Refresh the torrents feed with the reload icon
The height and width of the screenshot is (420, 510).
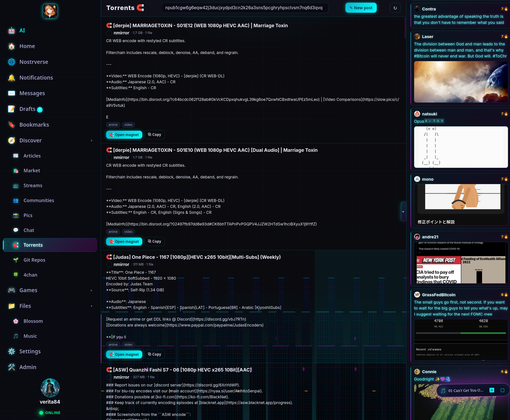pyautogui.click(x=395, y=8)
